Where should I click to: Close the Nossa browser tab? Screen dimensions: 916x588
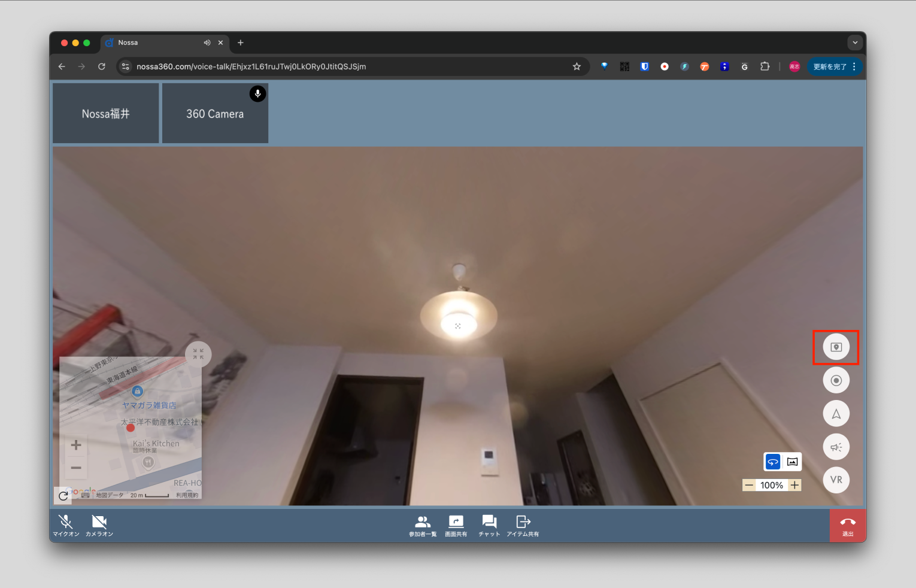tap(220, 43)
